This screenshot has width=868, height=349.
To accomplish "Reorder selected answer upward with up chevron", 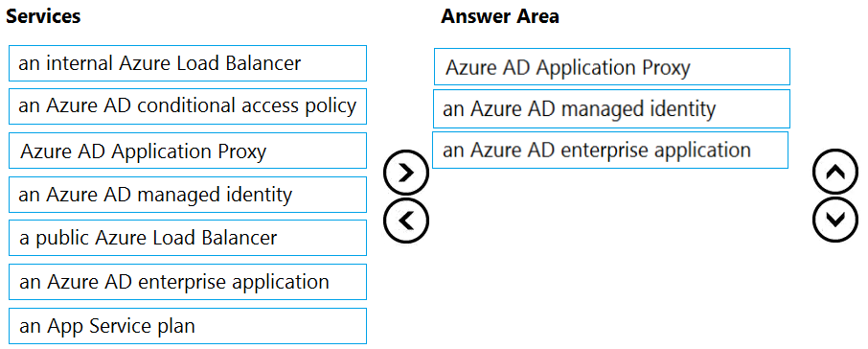I will tap(835, 172).
